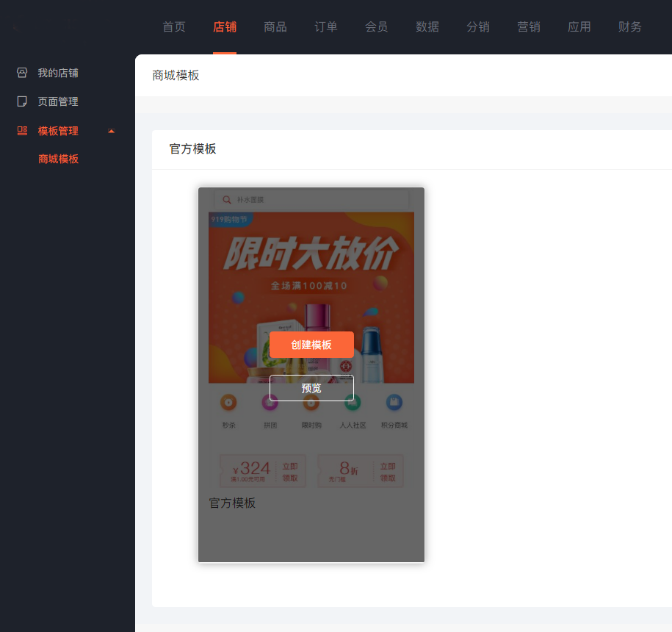Screen dimensions: 672x632
Task: Open the 分销 navigation tab
Action: click(x=478, y=26)
